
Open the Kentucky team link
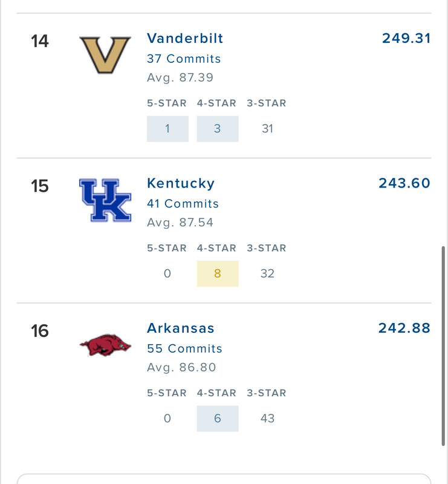tap(181, 183)
